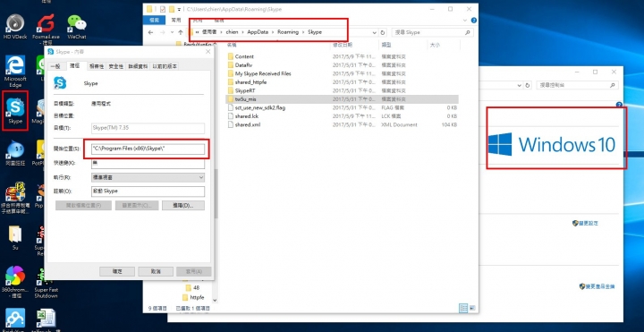Launch Microsoft Edge from the desktop
644x332 pixels.
point(15,71)
